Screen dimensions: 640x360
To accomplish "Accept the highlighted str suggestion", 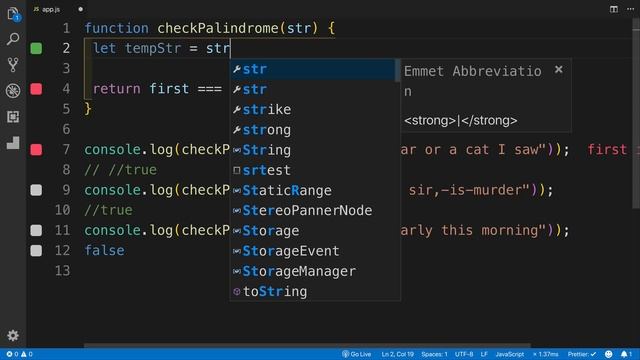I will (313, 69).
